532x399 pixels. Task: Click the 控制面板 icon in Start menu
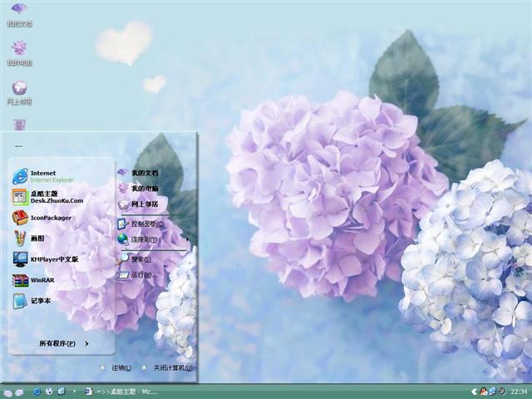(122, 224)
